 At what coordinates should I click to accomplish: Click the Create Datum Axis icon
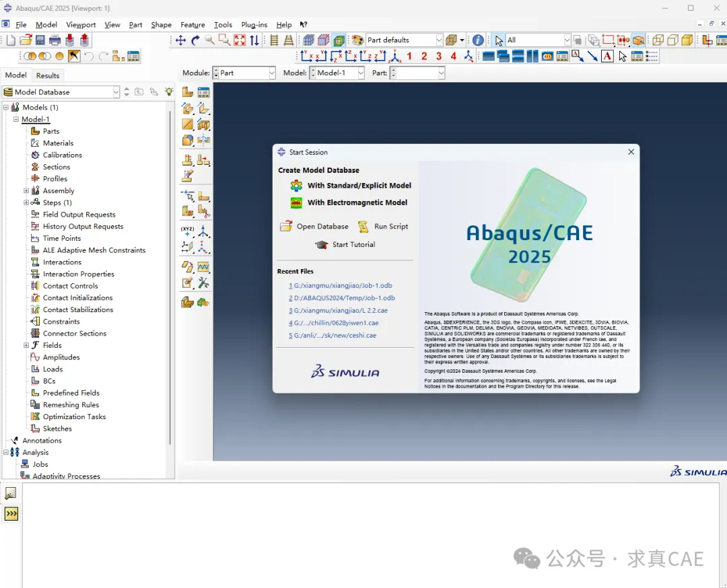point(203,231)
